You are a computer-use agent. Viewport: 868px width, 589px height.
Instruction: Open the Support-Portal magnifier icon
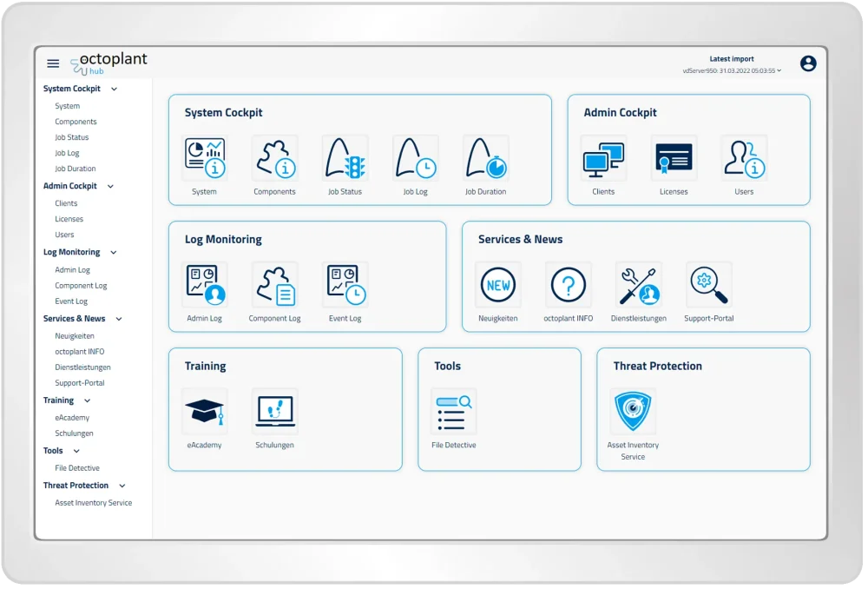[709, 285]
